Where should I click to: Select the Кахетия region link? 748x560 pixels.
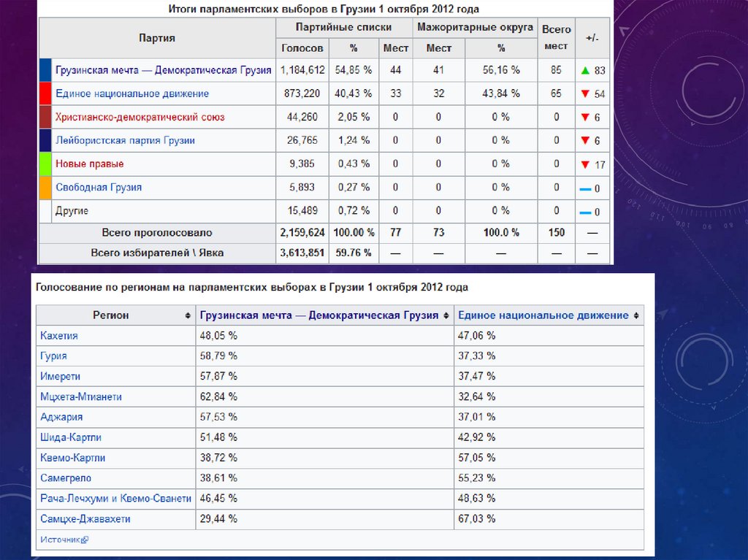(x=59, y=336)
